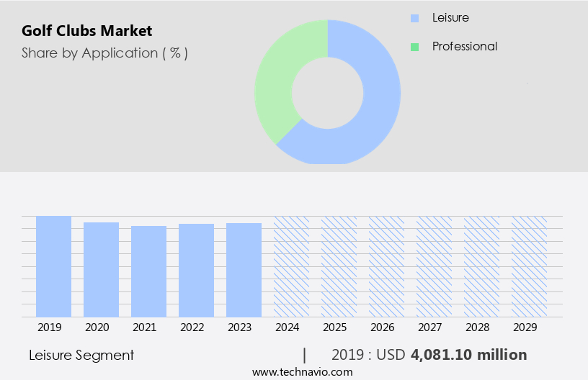Click the 2020 solid bar

click(102, 270)
